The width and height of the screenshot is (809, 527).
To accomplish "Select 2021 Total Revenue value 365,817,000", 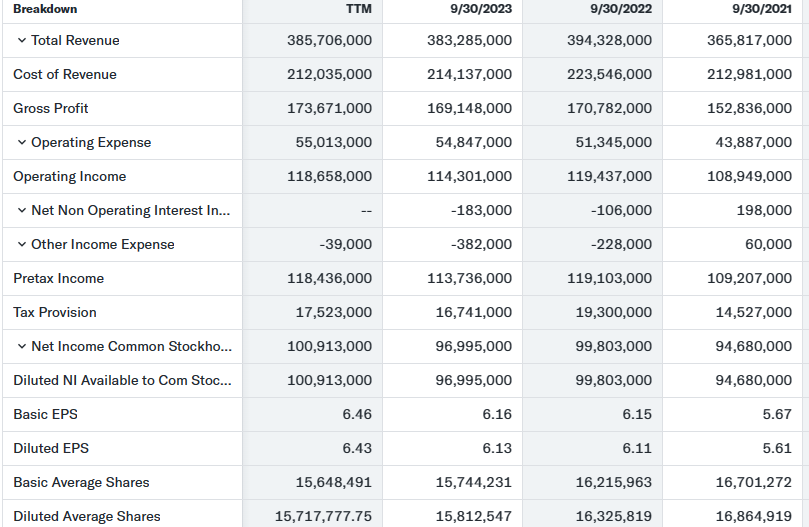I will 750,40.
